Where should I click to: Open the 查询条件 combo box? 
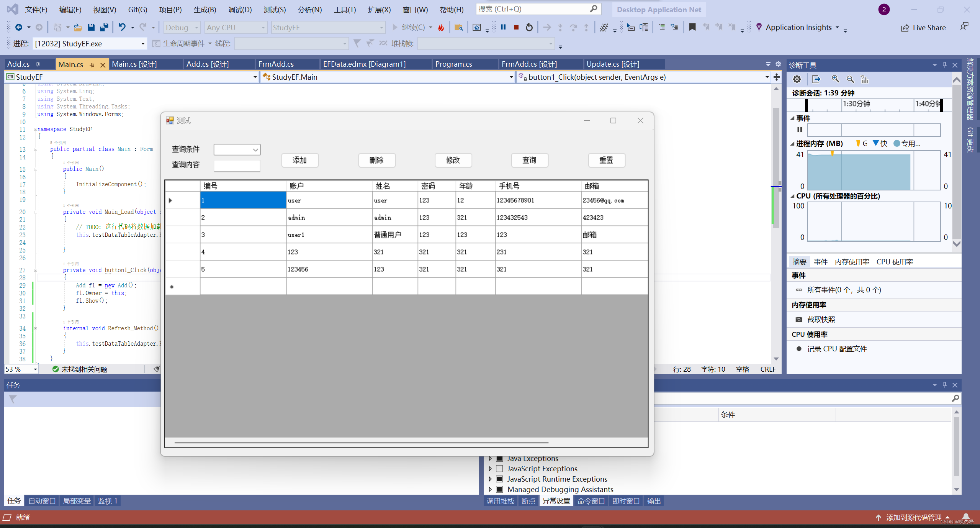255,150
